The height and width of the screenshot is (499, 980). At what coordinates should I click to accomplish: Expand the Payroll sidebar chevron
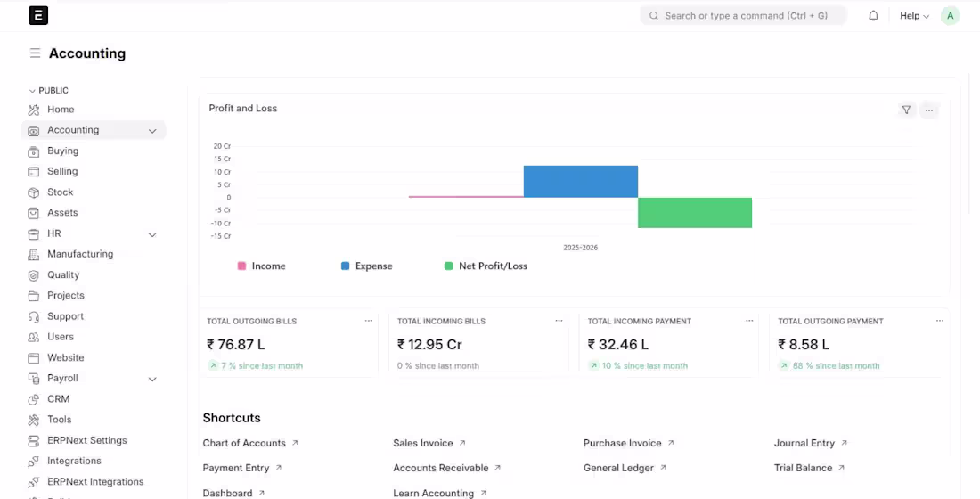click(x=151, y=379)
